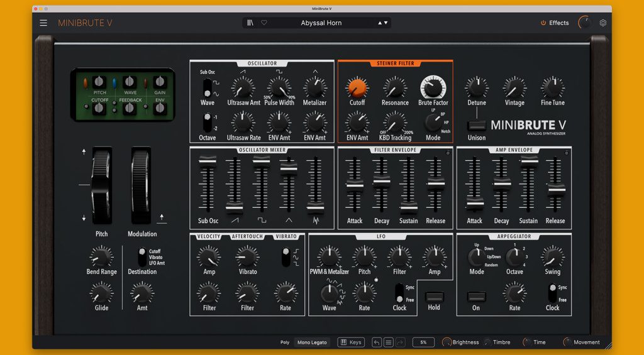The height and width of the screenshot is (355, 644).
Task: Click the master volume knob in top bar
Action: click(x=585, y=23)
